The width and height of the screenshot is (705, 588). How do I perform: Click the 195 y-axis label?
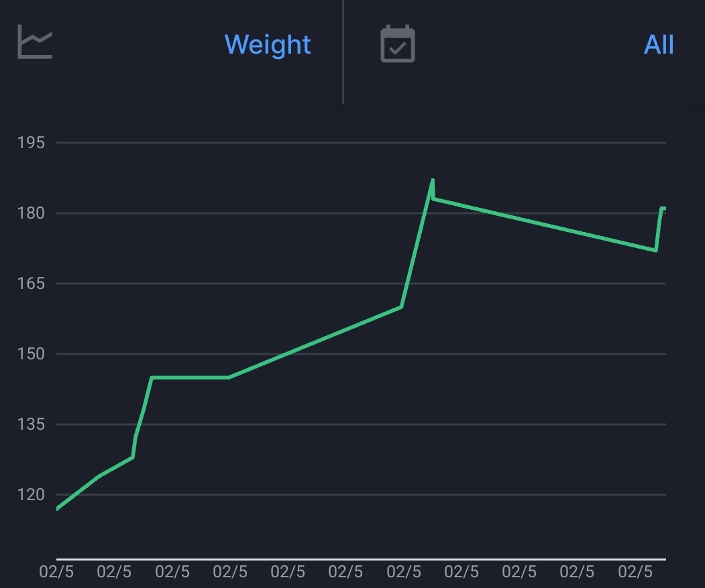click(x=31, y=143)
